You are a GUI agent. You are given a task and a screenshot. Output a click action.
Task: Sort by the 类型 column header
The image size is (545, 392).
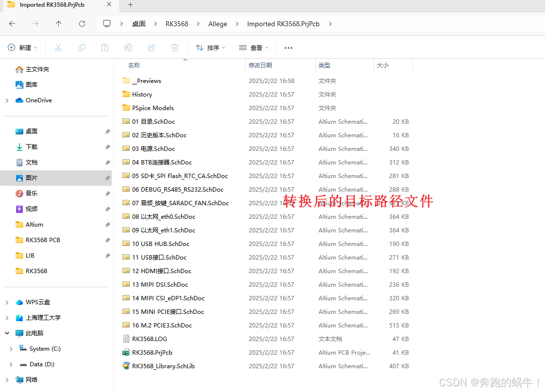[x=324, y=65]
